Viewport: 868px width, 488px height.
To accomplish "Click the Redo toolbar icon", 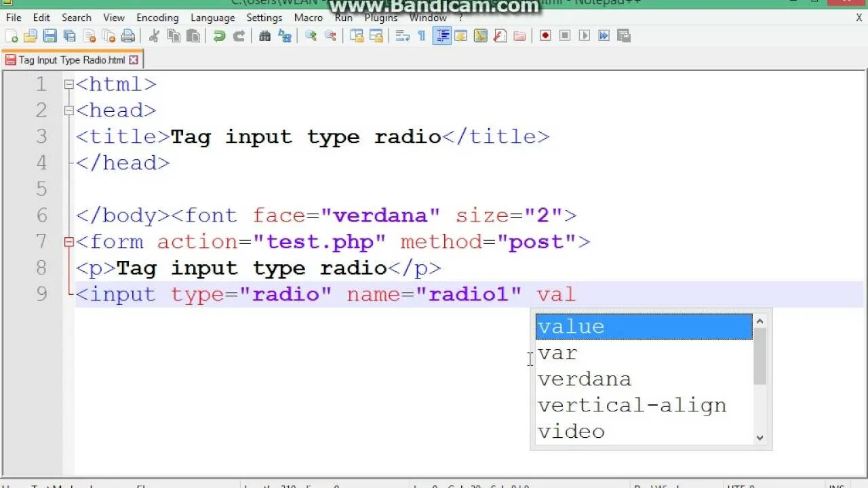I will (x=239, y=36).
